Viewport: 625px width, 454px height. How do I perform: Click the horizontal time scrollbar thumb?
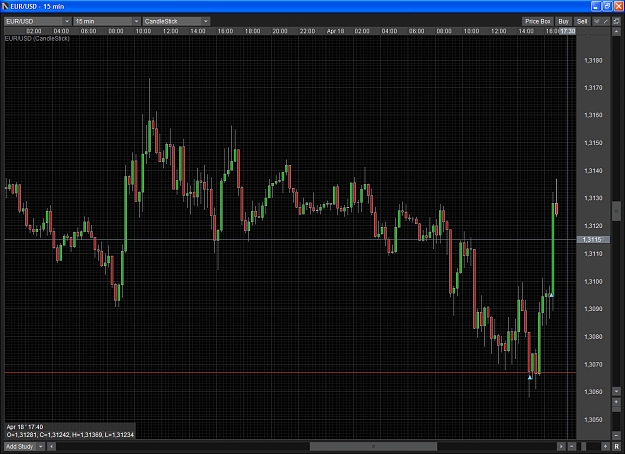click(373, 446)
